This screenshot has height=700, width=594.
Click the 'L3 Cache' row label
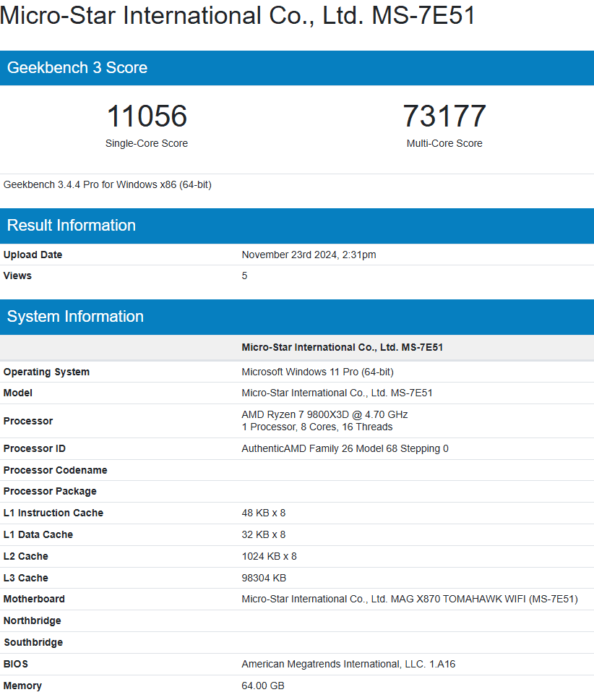(25, 578)
